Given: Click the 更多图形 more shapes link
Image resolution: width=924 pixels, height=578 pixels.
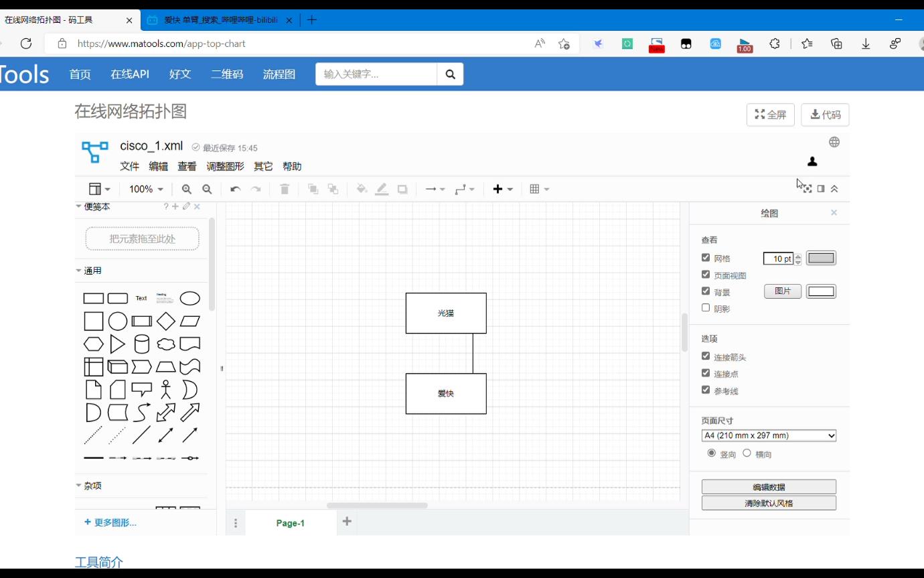Looking at the screenshot, I should (x=110, y=522).
